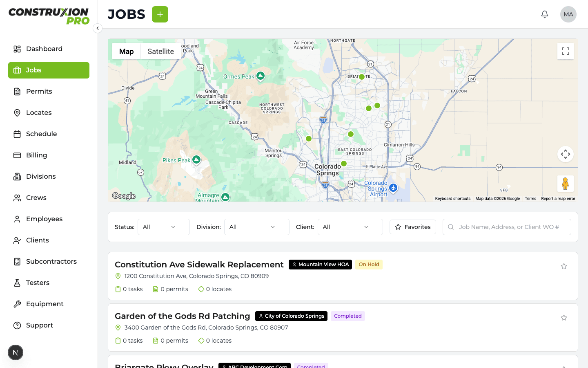
Task: Click the Equipment wrench icon
Action: 17,304
